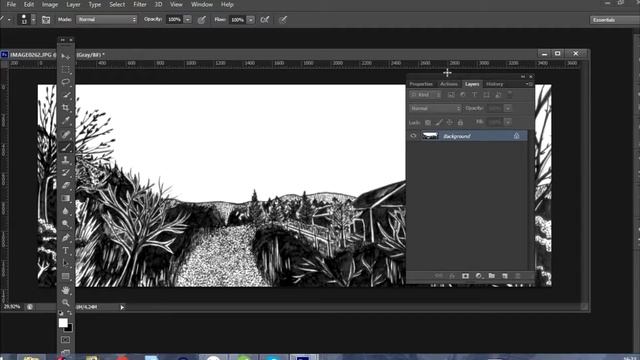
Task: Create new fill or adjustment layer
Action: (478, 276)
